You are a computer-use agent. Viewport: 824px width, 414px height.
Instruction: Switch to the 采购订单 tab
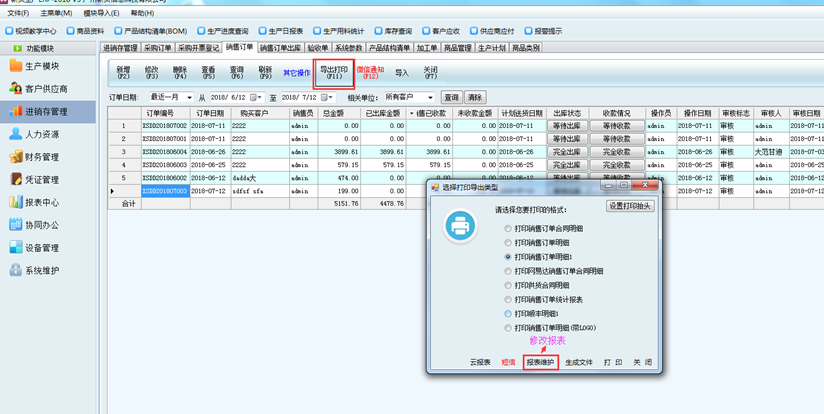tap(158, 48)
